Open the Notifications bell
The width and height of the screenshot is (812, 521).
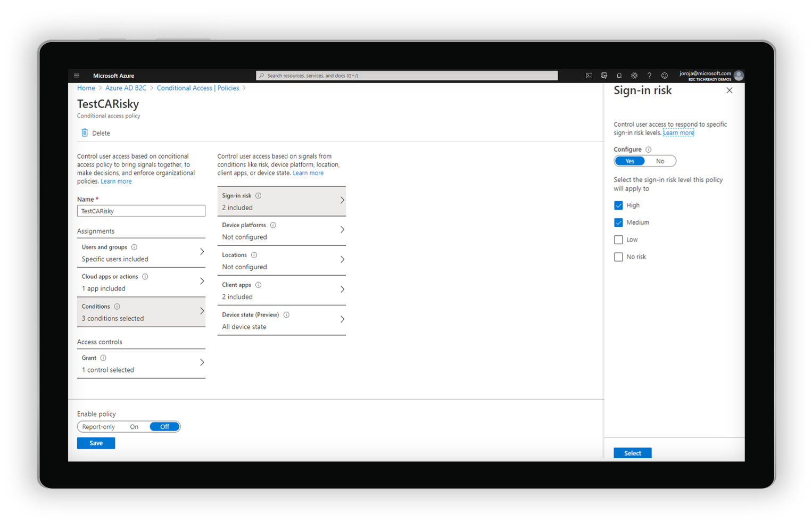tap(619, 75)
